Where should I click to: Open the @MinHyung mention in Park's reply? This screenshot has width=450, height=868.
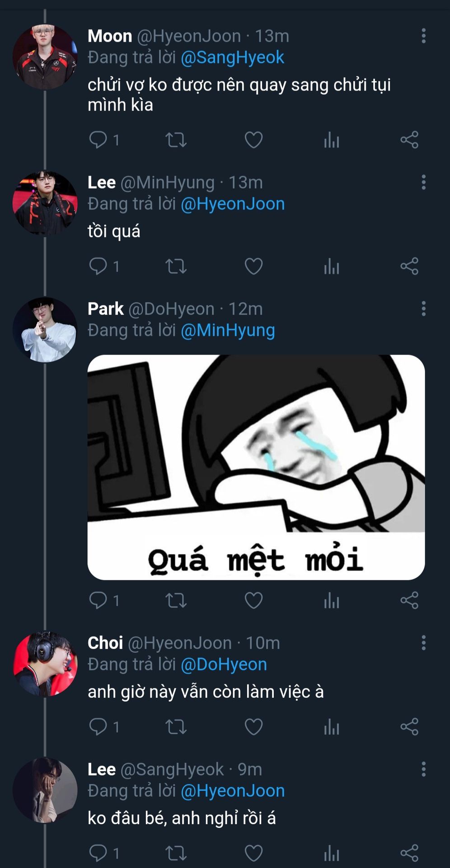coord(228,330)
